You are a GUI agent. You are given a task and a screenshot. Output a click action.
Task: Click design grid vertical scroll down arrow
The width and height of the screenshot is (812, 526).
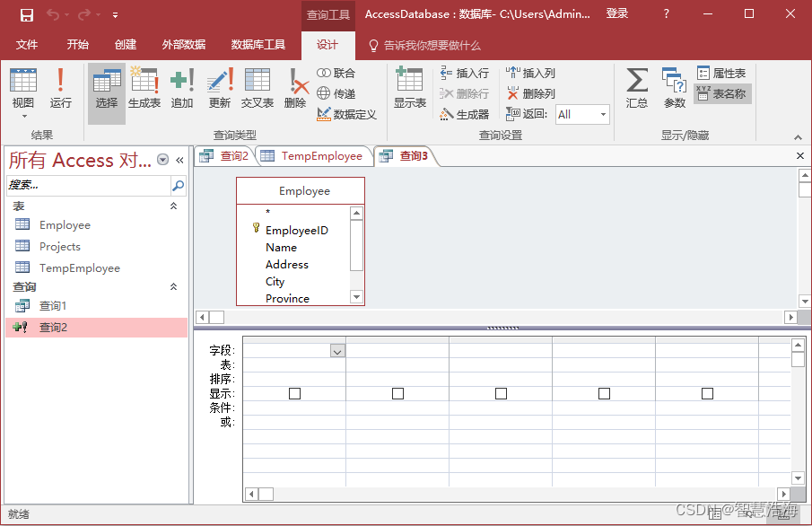click(x=798, y=478)
